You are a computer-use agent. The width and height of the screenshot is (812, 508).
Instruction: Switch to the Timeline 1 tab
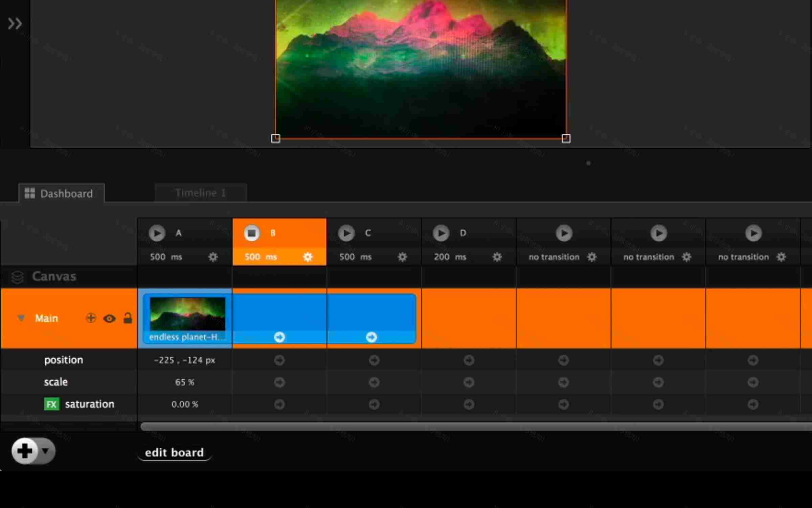pos(201,193)
